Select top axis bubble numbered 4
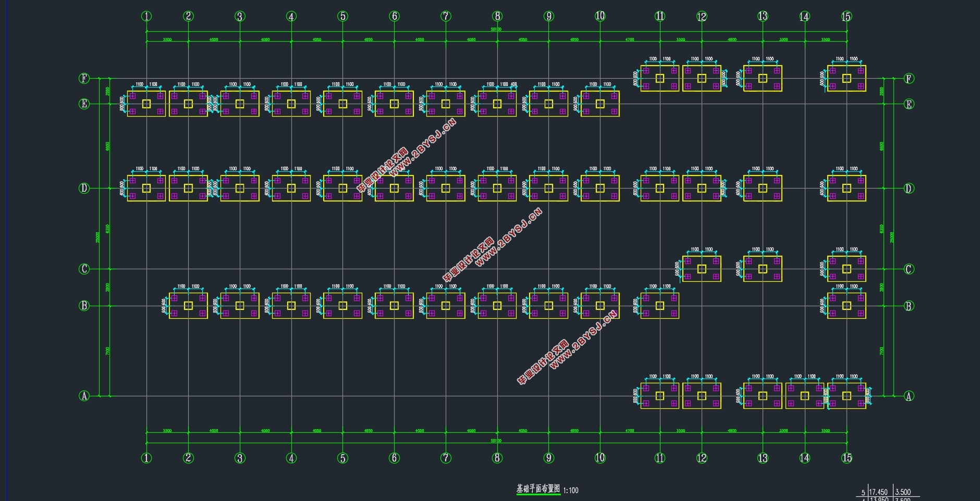 (291, 16)
